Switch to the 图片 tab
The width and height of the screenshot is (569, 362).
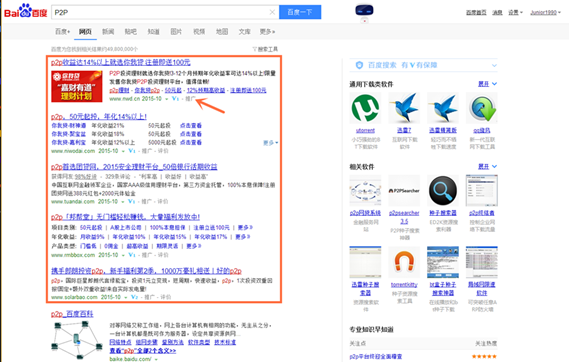[x=176, y=32]
